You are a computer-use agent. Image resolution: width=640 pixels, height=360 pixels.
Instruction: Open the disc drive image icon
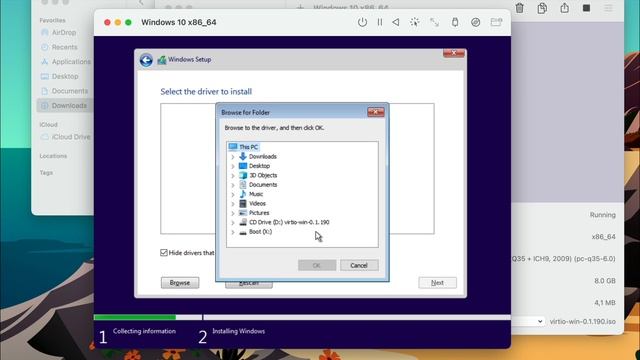point(475,22)
